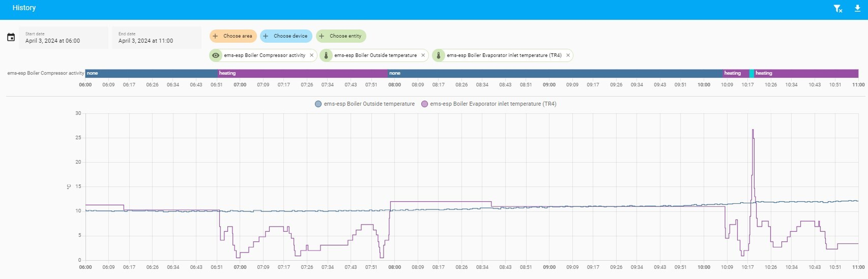Remove Evaporator inlet temperature (TR4) chip
This screenshot has height=279, width=868.
[x=568, y=55]
